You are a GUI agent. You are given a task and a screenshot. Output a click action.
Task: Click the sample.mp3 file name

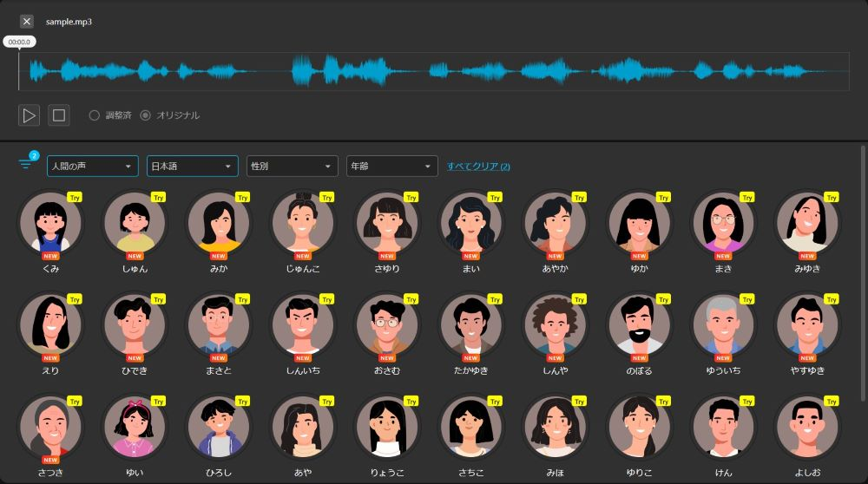pos(69,22)
